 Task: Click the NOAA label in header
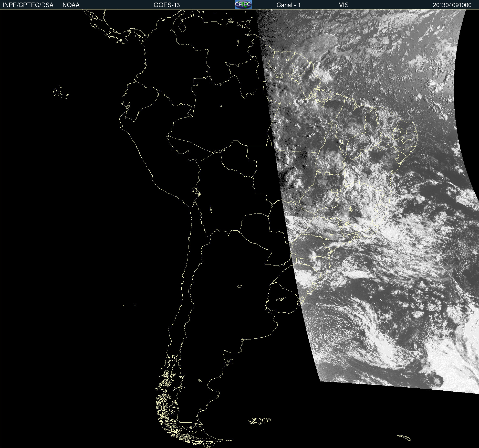(x=71, y=5)
